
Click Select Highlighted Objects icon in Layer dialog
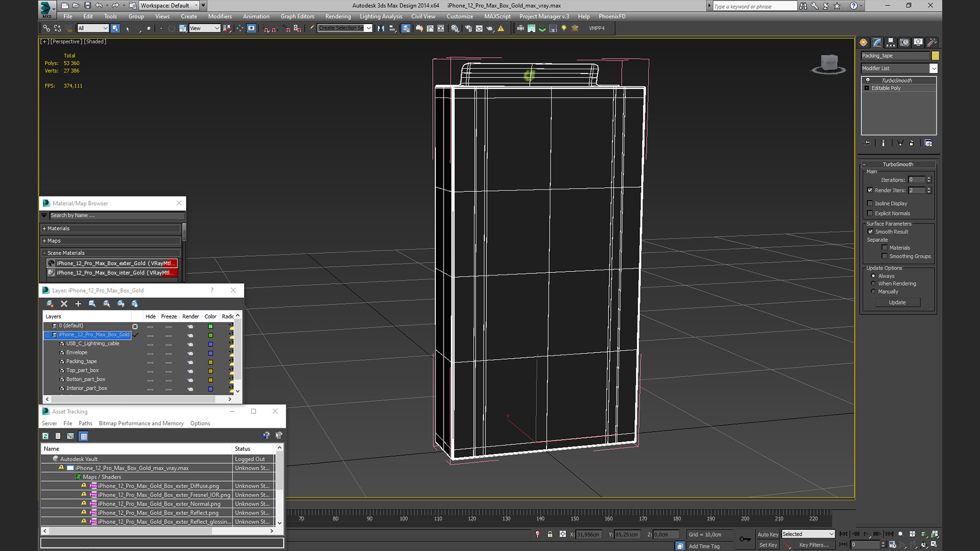(92, 304)
